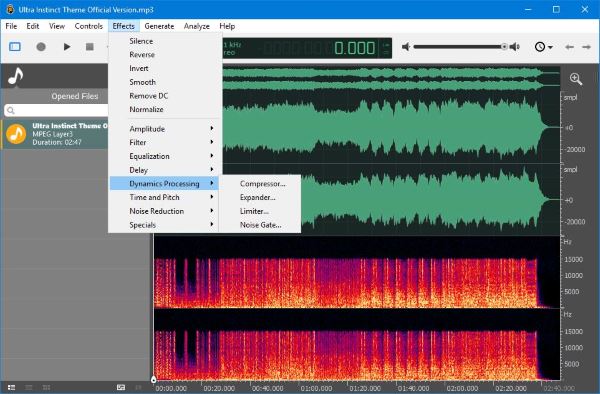The image size is (600, 394).
Task: Click the Duration: 02:47 text
Action: tap(57, 142)
